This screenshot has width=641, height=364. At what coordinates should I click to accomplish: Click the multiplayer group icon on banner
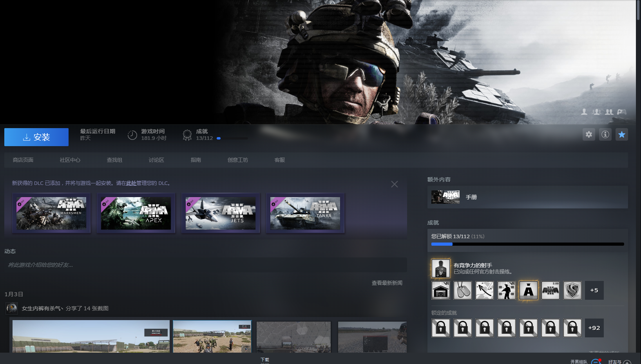[x=596, y=112]
